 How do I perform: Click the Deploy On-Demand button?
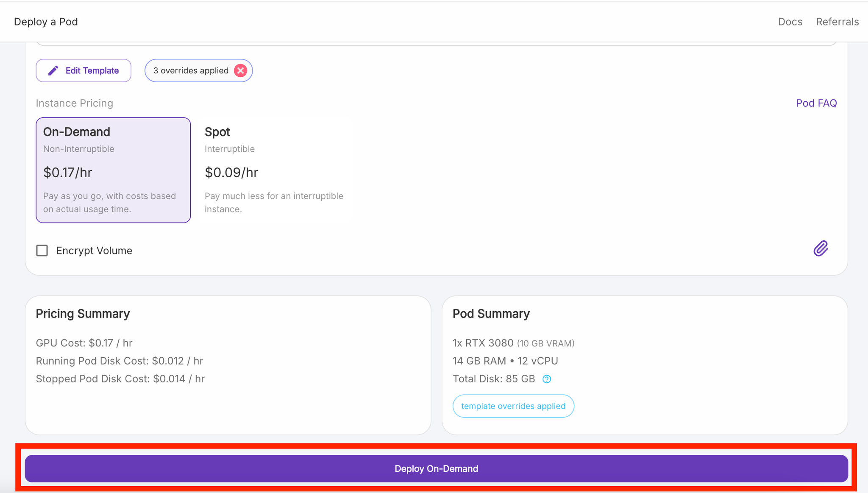point(436,468)
